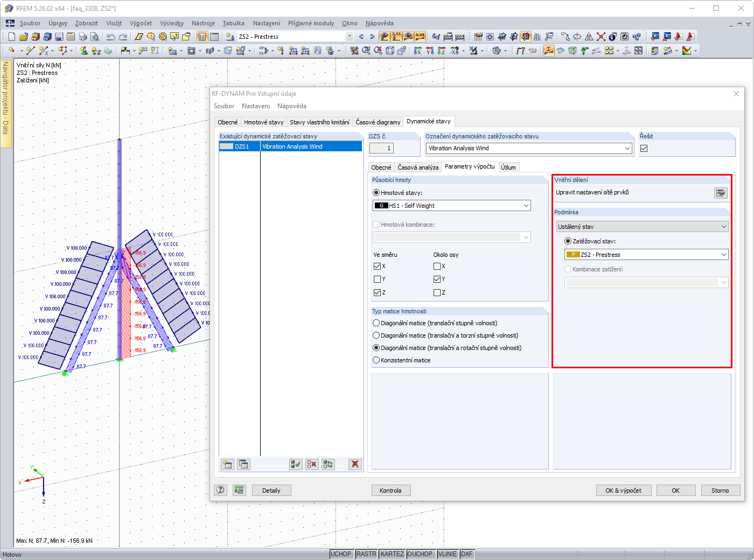Click the DZS č. number field
This screenshot has width=754, height=560.
[x=381, y=148]
